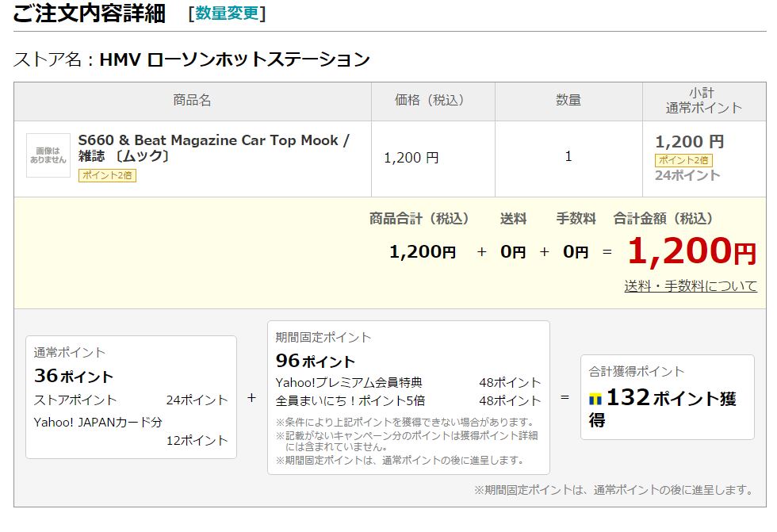The image size is (777, 532).
Task: Click the 1,200円 amount under 商品合計
Action: pos(423,252)
